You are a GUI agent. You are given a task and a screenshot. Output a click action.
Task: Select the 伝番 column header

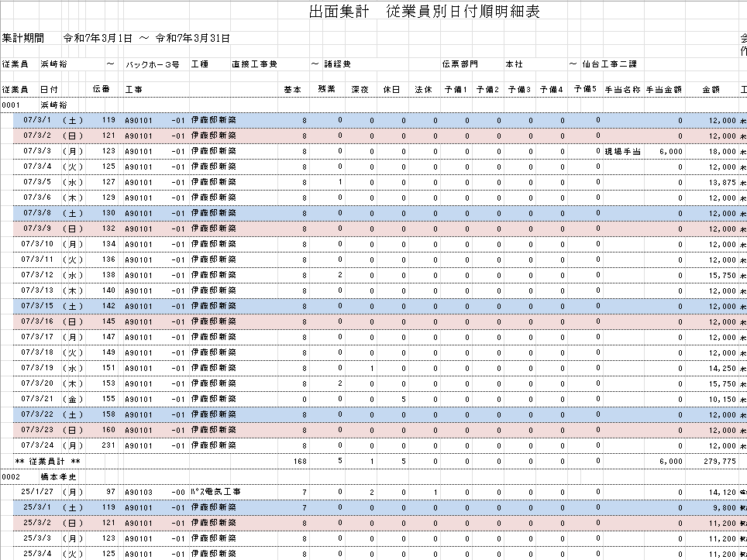point(101,90)
